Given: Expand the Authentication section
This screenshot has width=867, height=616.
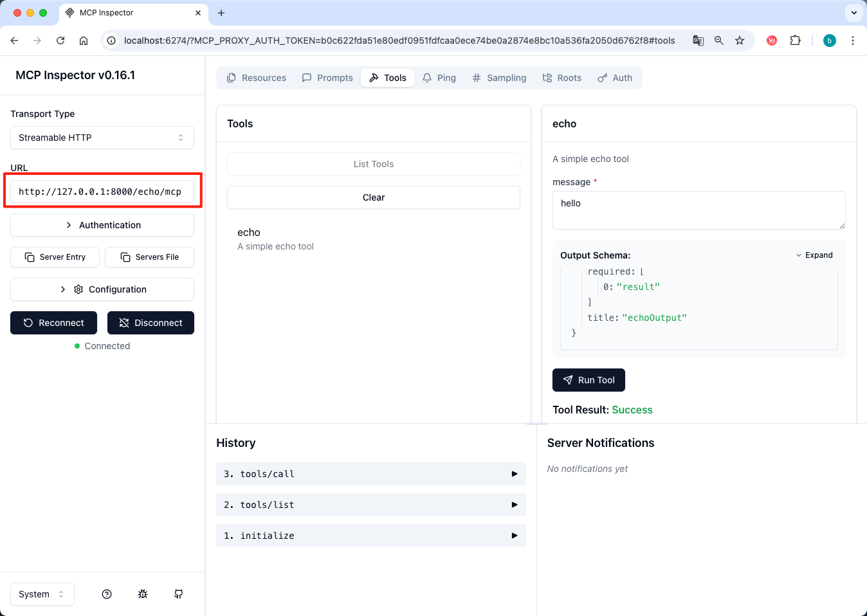Looking at the screenshot, I should 102,225.
